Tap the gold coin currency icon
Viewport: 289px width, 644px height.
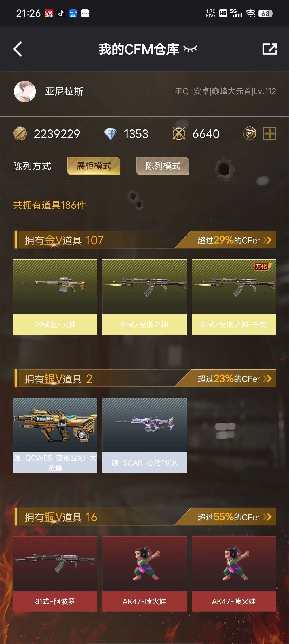tap(20, 134)
